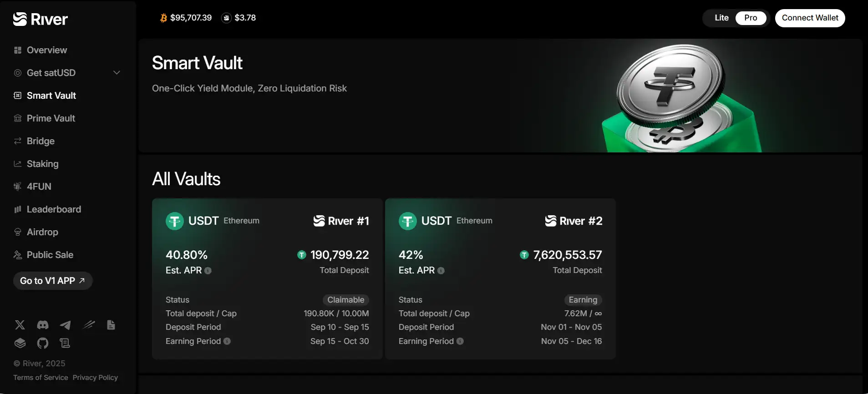Open the River #2 USDT vault card
This screenshot has width=868, height=394.
[x=500, y=278]
